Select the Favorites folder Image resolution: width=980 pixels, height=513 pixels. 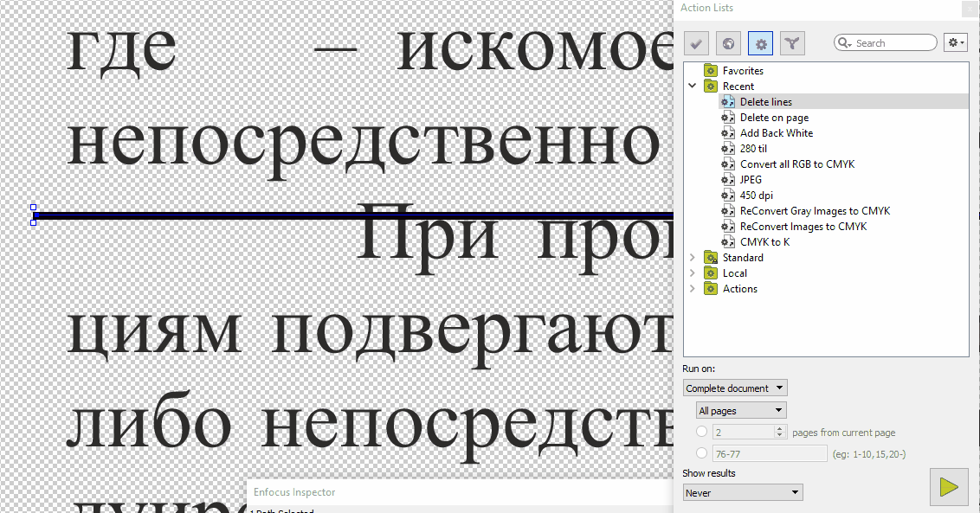coord(743,71)
